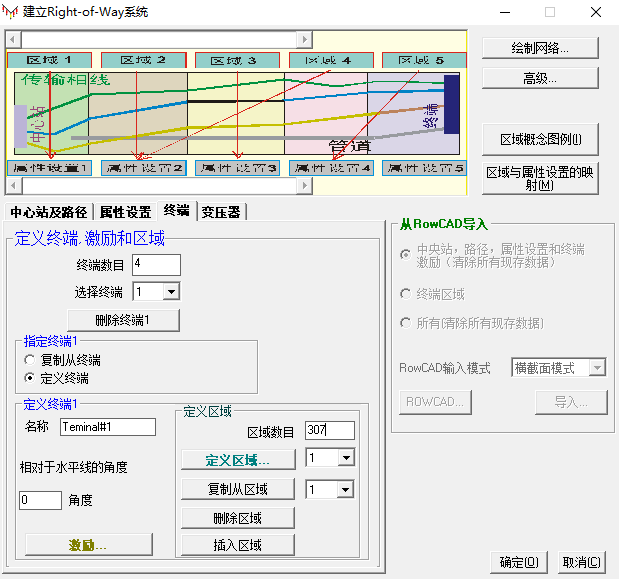Screen dimensions: 619x579
Task: Click the app icon in title bar
Action: coord(11,12)
